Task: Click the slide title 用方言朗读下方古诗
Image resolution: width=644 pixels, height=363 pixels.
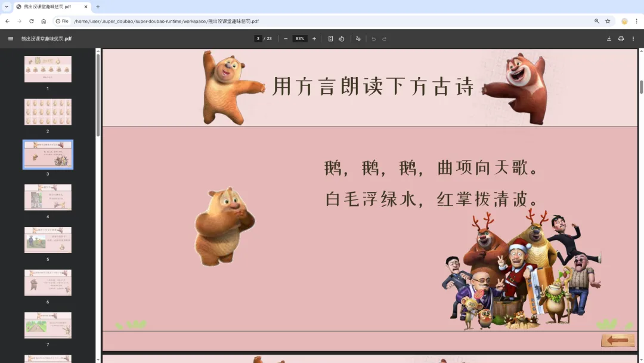Action: pyautogui.click(x=373, y=87)
